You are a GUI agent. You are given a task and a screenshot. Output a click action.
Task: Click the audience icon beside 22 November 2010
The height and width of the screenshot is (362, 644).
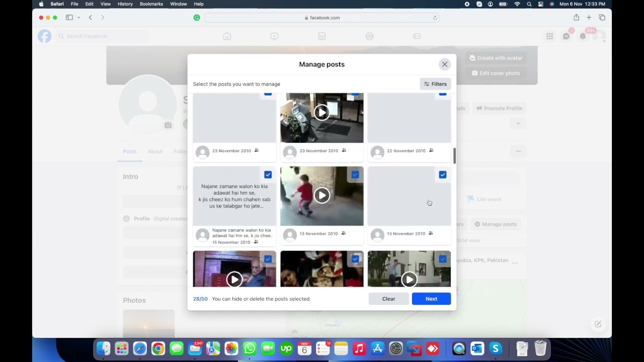click(431, 150)
